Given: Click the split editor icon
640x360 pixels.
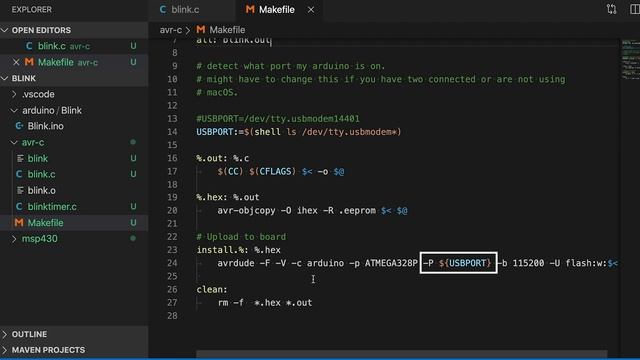Looking at the screenshot, I should [x=635, y=9].
